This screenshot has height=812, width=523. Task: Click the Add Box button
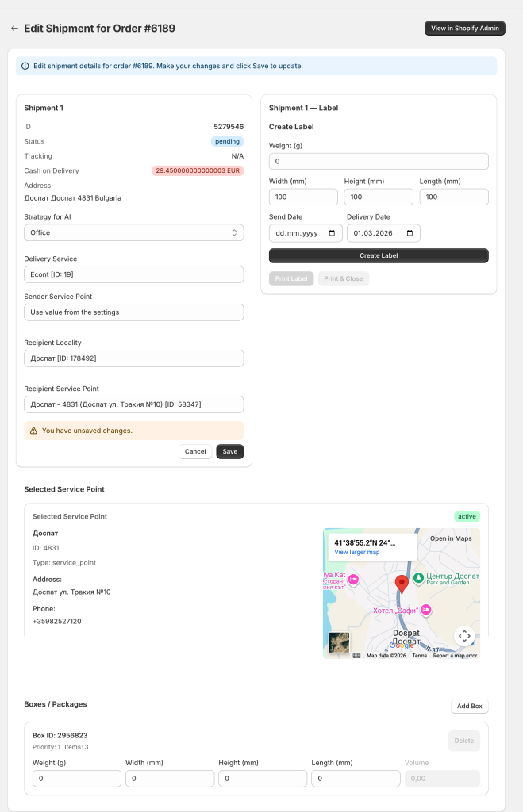pyautogui.click(x=469, y=706)
